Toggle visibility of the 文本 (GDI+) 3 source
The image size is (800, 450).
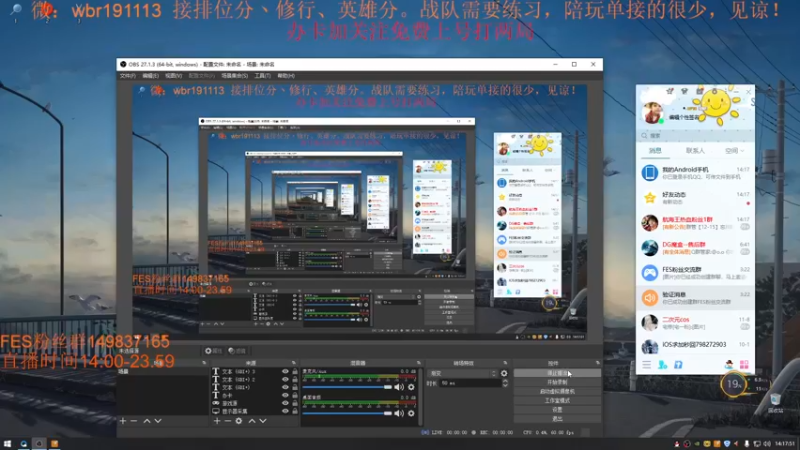click(285, 371)
